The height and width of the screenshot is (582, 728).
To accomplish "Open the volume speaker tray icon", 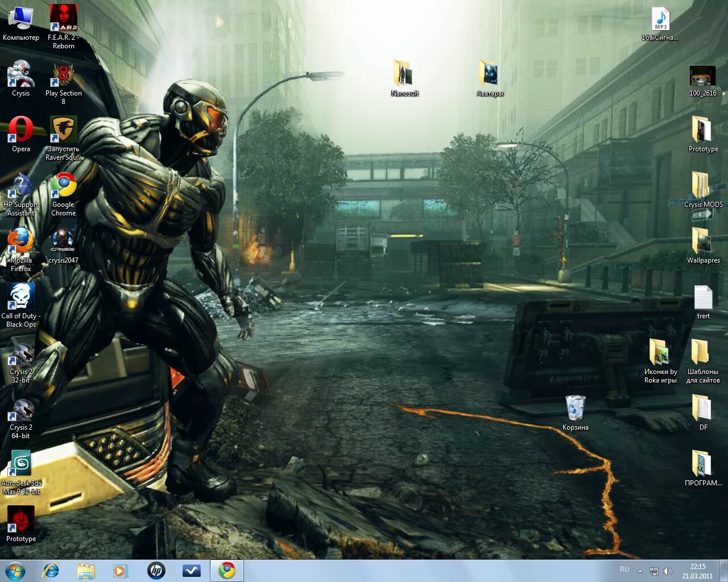I will (667, 571).
